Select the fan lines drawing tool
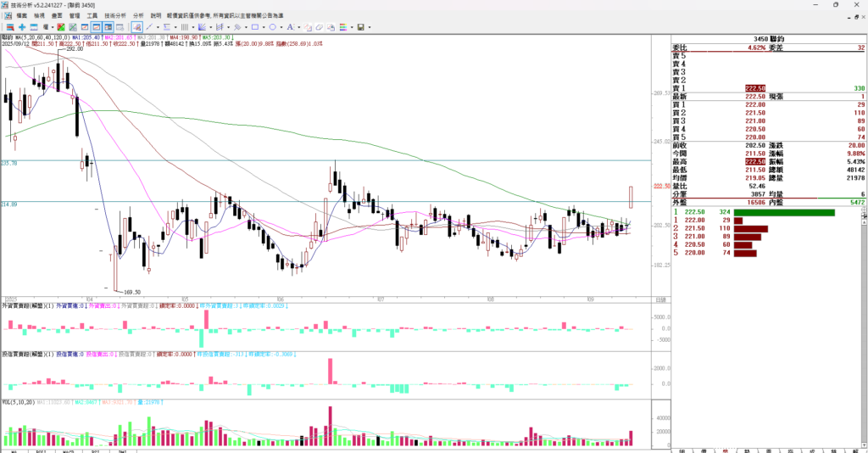This screenshot has width=868, height=453. coord(202,26)
